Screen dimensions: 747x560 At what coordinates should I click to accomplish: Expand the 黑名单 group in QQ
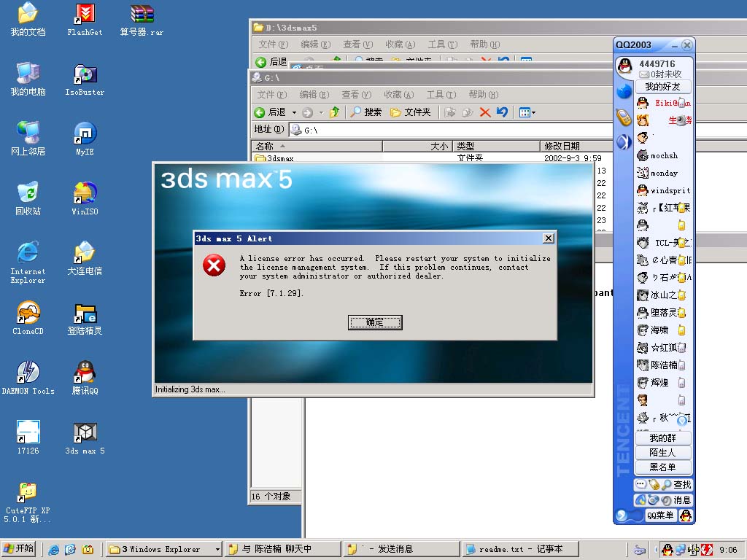[662, 467]
